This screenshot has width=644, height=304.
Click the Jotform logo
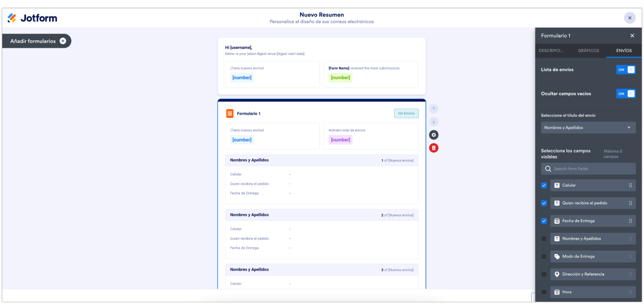(x=32, y=18)
